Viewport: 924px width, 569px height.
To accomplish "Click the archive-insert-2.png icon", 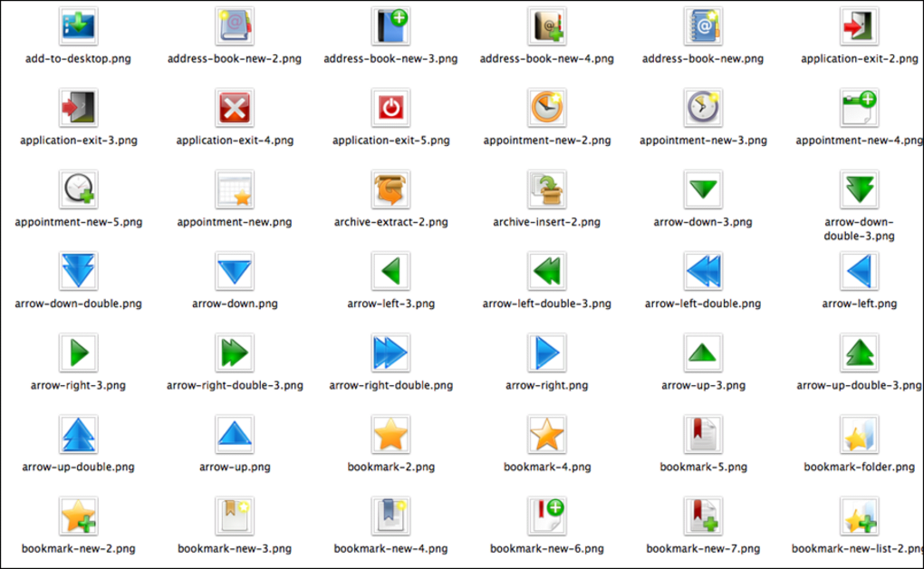I will tap(547, 188).
